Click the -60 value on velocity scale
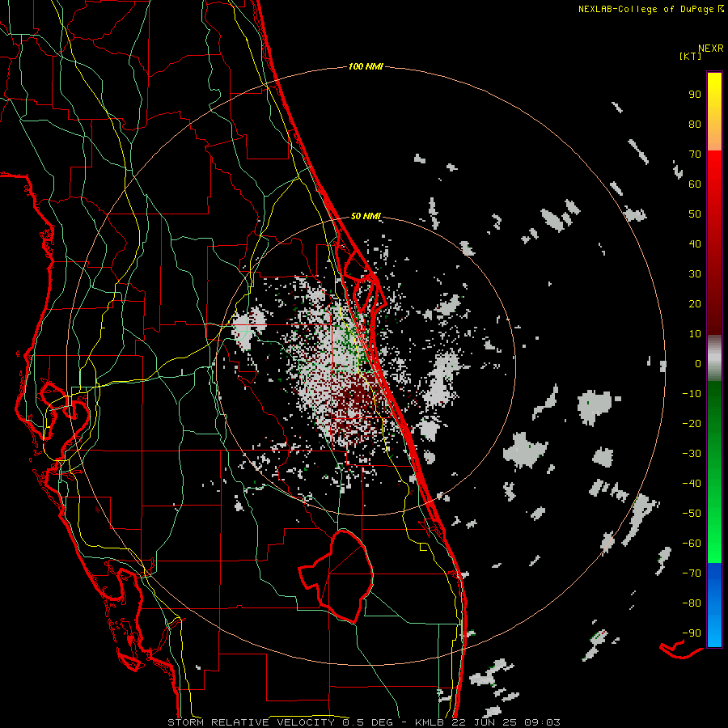728x728 pixels. pos(692,544)
